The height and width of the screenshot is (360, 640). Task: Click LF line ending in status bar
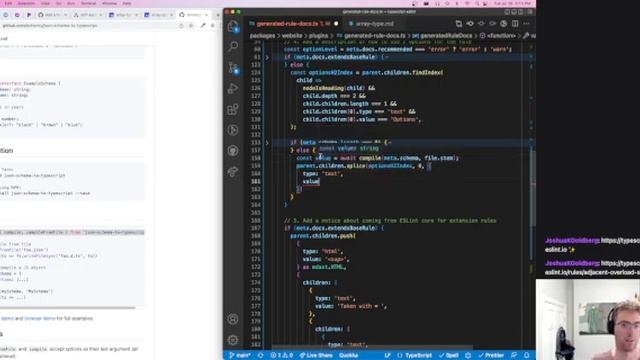tap(387, 355)
